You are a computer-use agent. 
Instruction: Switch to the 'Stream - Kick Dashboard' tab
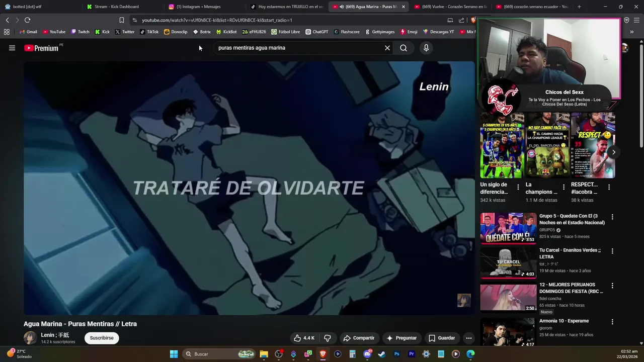(x=122, y=7)
